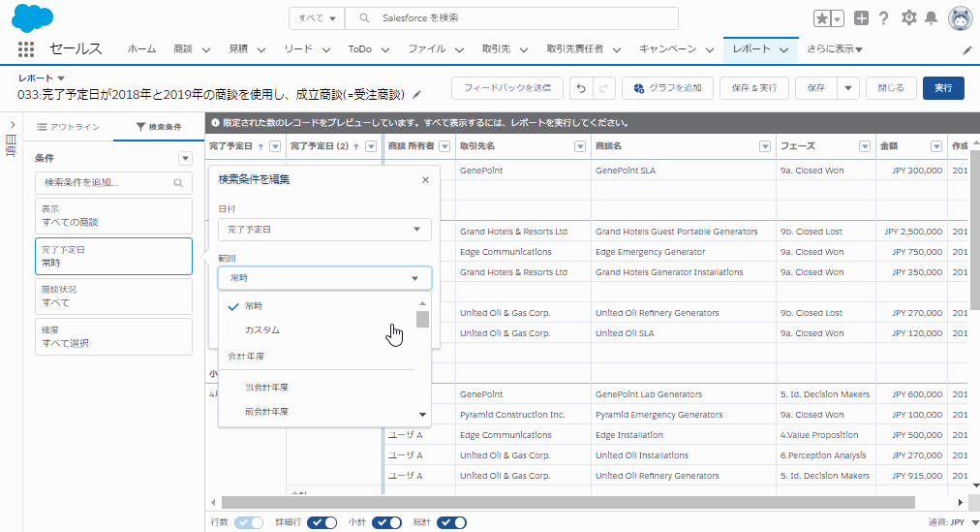Open the global actions plus icon
The height and width of the screenshot is (532, 980).
[861, 18]
